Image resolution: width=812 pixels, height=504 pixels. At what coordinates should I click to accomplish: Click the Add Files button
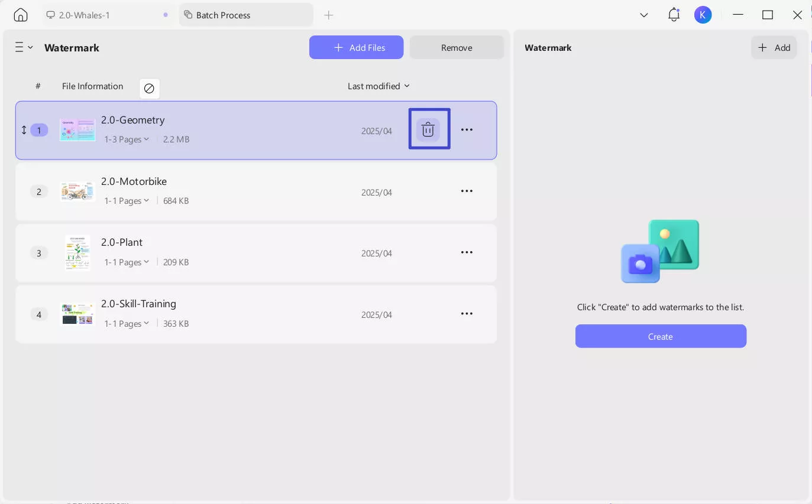[x=356, y=47]
